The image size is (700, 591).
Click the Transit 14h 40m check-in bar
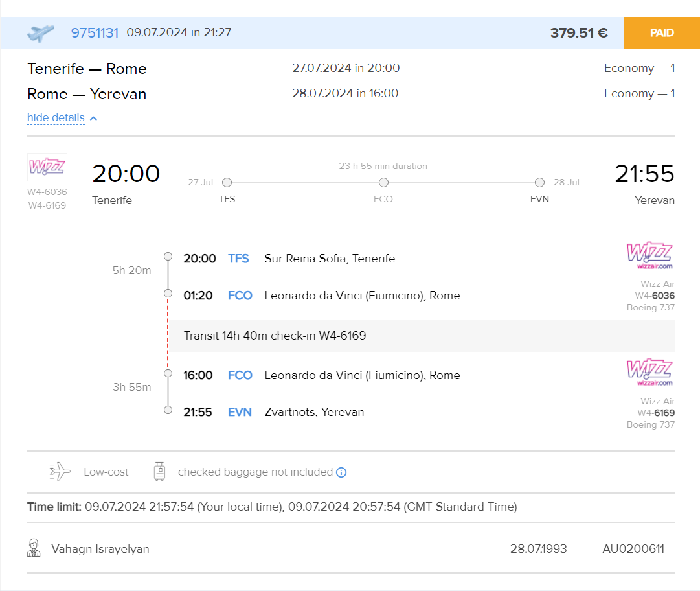(x=422, y=336)
